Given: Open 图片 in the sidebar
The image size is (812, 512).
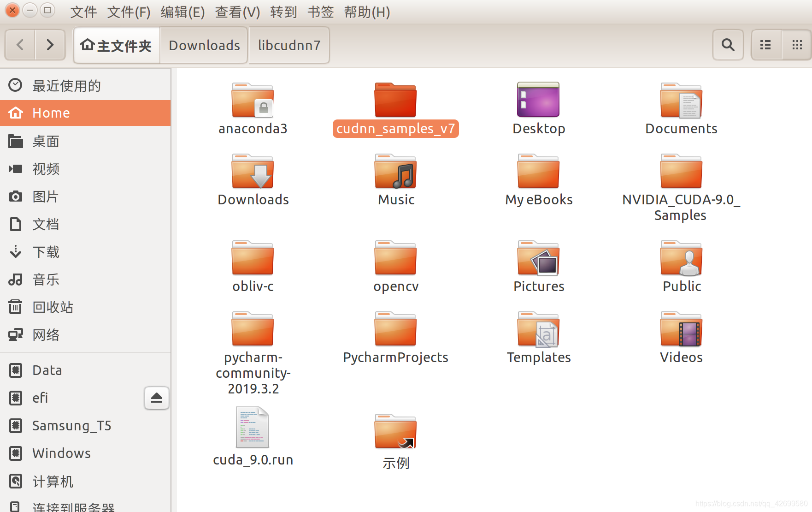Looking at the screenshot, I should pos(85,196).
